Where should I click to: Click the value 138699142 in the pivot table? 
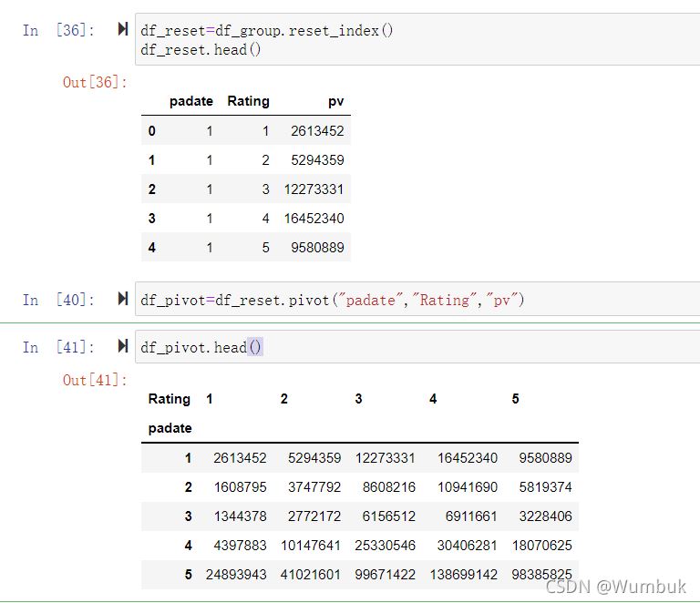click(x=460, y=575)
